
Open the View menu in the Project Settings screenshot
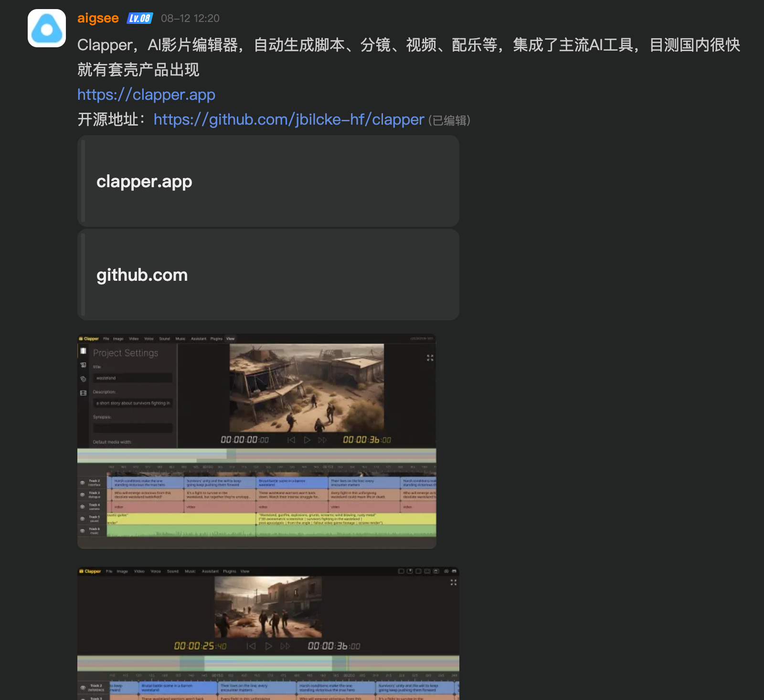tap(231, 339)
